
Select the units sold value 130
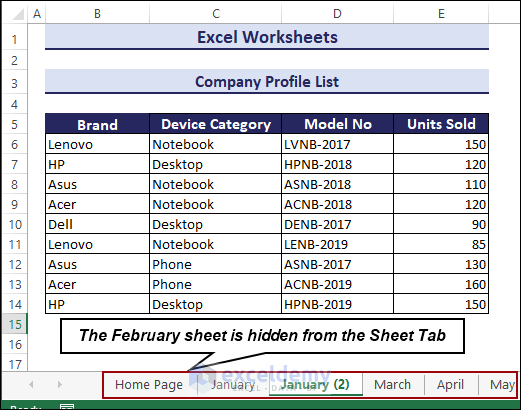(441, 264)
